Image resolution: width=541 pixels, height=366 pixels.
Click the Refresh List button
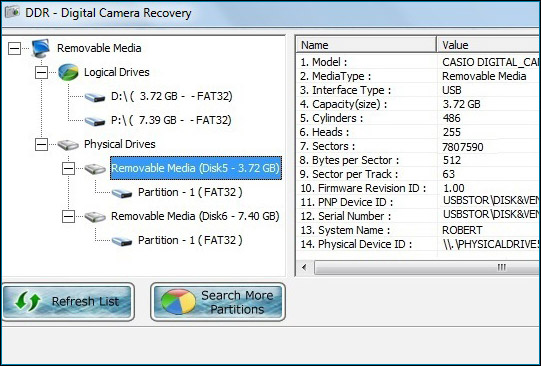click(x=68, y=301)
